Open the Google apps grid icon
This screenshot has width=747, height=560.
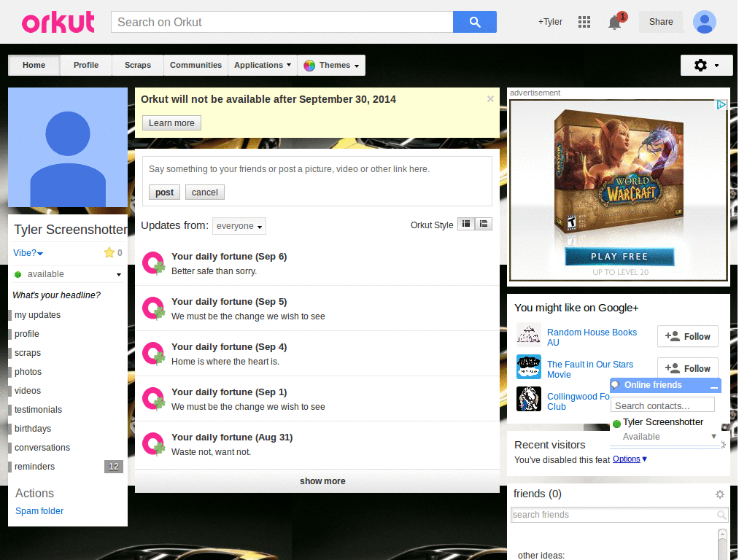(584, 22)
